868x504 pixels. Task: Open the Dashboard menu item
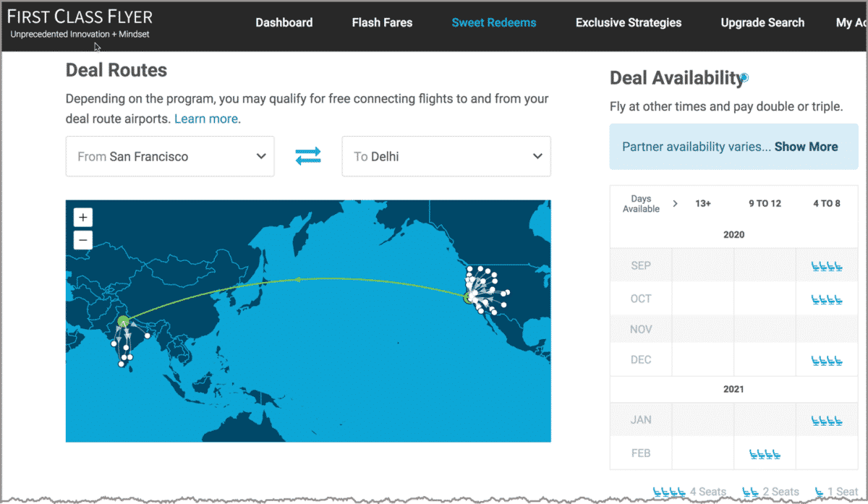pyautogui.click(x=284, y=22)
